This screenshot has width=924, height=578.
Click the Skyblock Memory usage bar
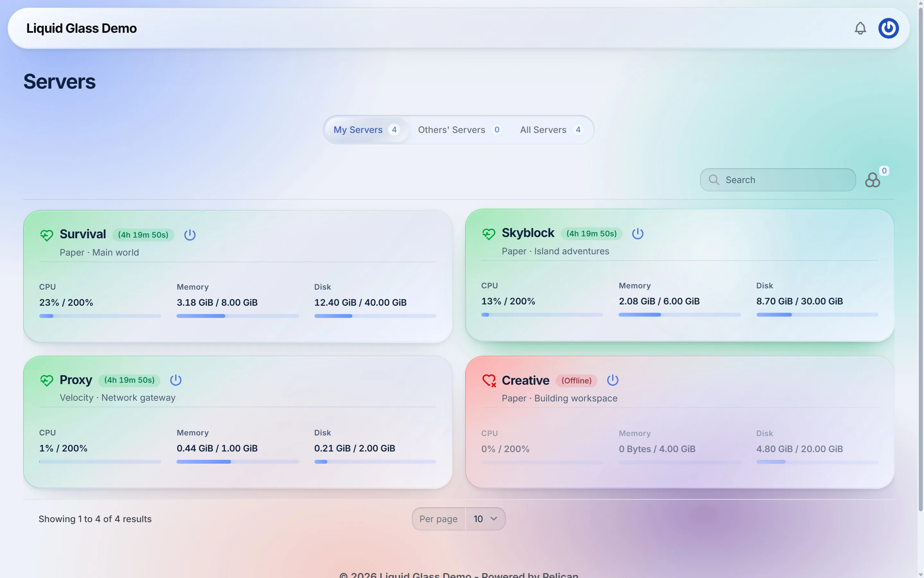click(680, 315)
